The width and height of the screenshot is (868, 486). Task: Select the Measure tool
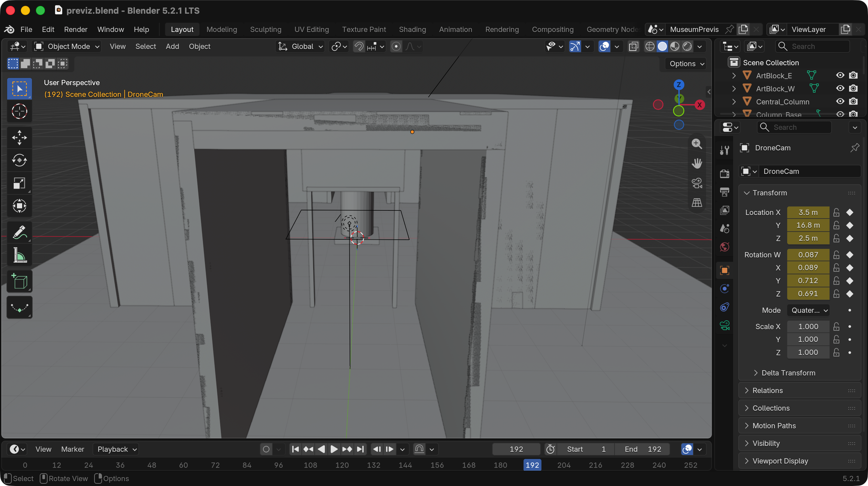click(19, 255)
